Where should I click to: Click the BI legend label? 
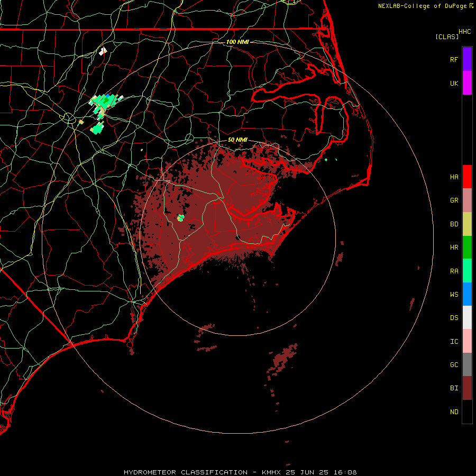(x=454, y=388)
